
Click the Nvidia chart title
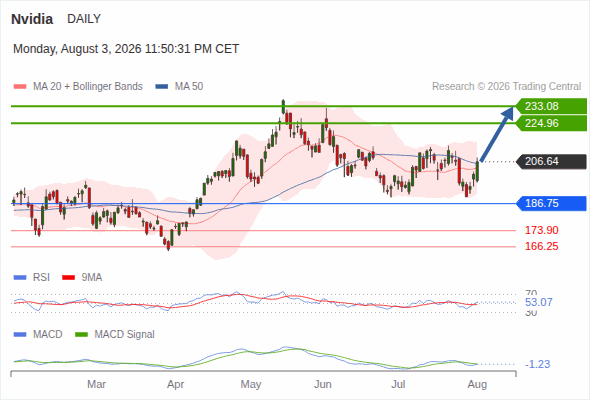(32, 19)
